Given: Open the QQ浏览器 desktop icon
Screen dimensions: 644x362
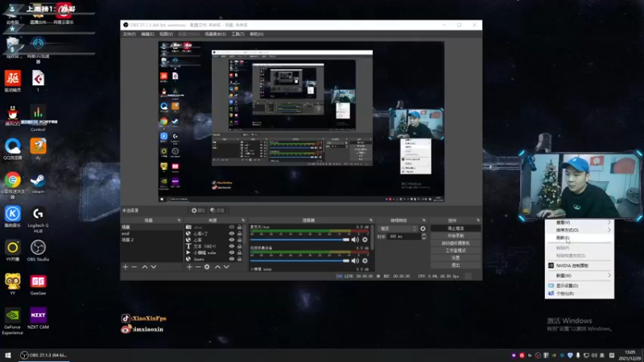Looking at the screenshot, I should click(x=13, y=149).
